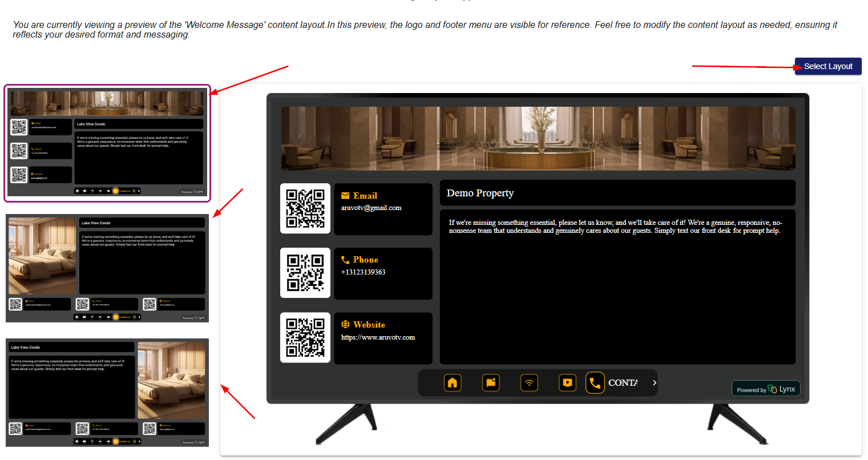
Task: Open the folder/messages icon in TV footer menu
Action: (x=491, y=382)
